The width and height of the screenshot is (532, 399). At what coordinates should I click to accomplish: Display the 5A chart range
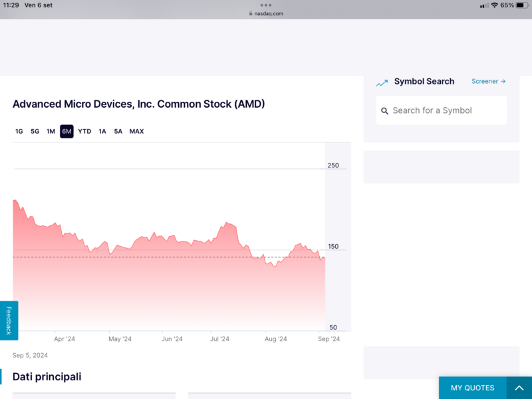(x=118, y=131)
